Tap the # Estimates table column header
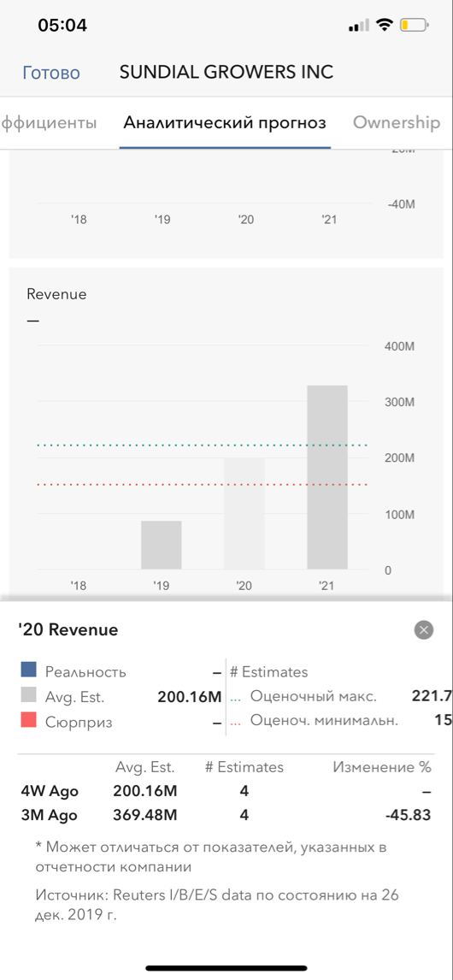The image size is (453, 980). (244, 767)
